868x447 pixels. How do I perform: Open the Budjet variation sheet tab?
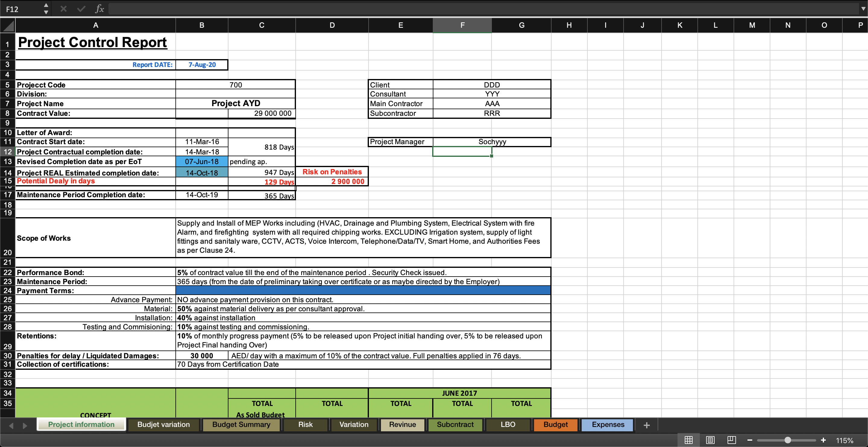163,424
